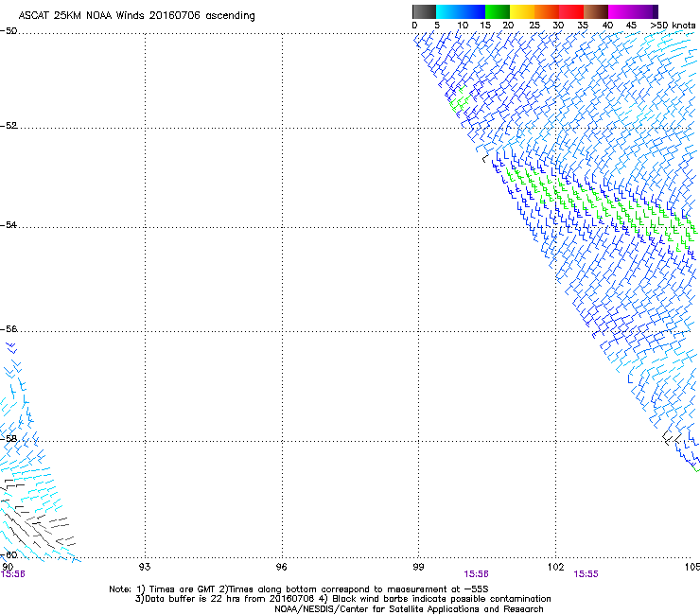Click the legend value '25'
The width and height of the screenshot is (700, 615).
point(534,26)
